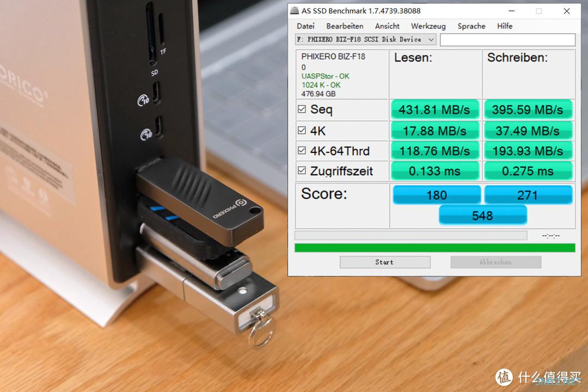Click the elapsed time indicator --:--:--
Screen dimensions: 588x392
[x=551, y=236]
